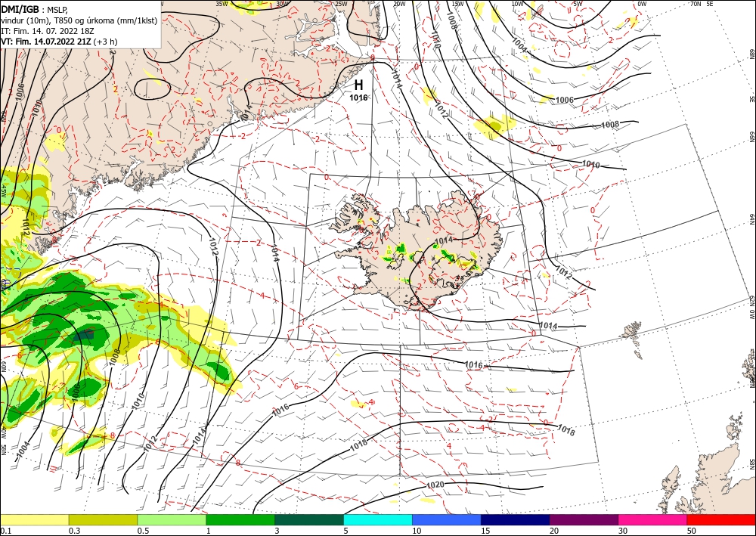Screen dimensions: 756x536
Task: Select the cyan 5–10 mm legend swatch
Action: point(378,519)
